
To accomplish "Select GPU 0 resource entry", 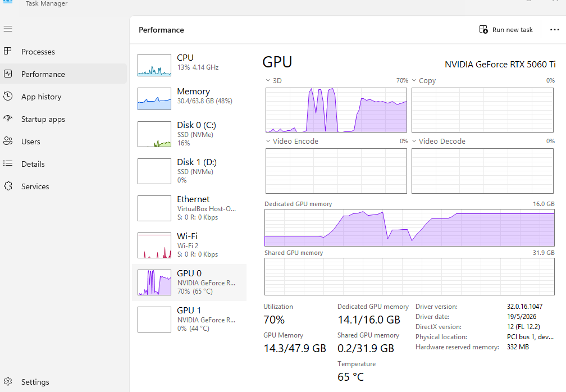I will coord(189,282).
